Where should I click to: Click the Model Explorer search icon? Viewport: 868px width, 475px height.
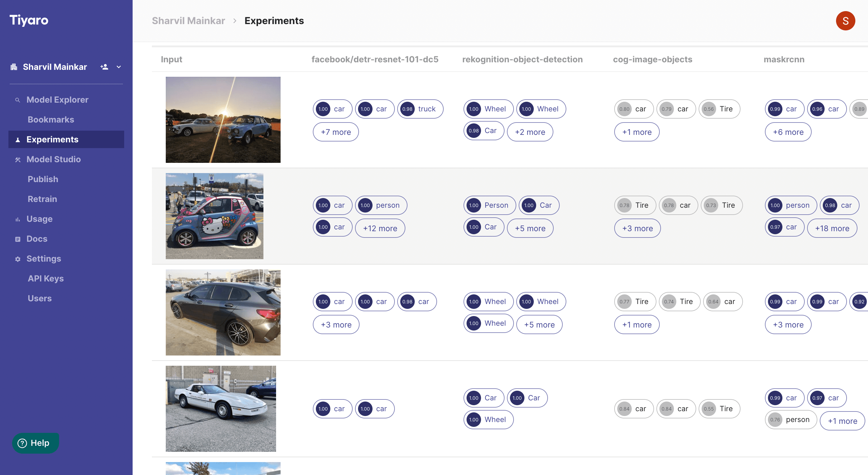click(x=17, y=100)
